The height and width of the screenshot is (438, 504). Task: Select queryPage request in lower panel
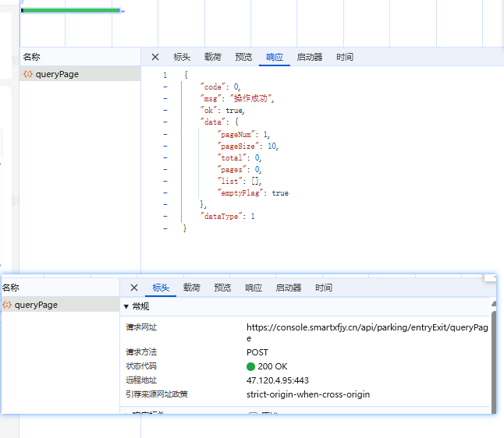[60, 305]
